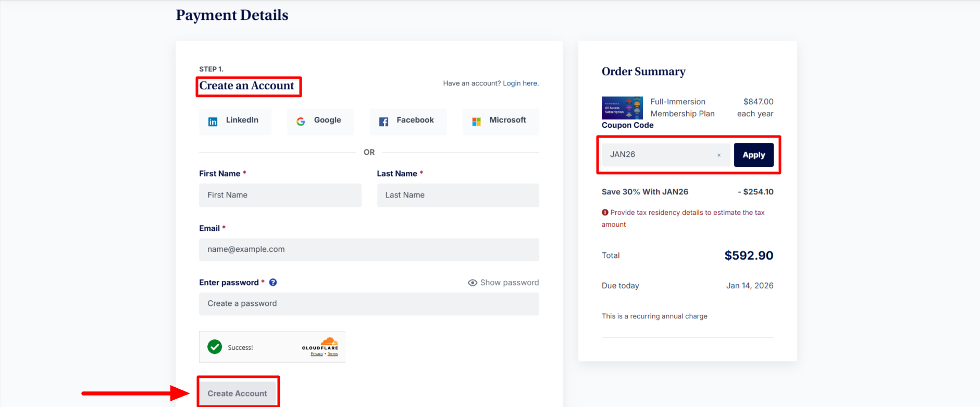
Task: Select the total amount $592.90
Action: point(749,255)
